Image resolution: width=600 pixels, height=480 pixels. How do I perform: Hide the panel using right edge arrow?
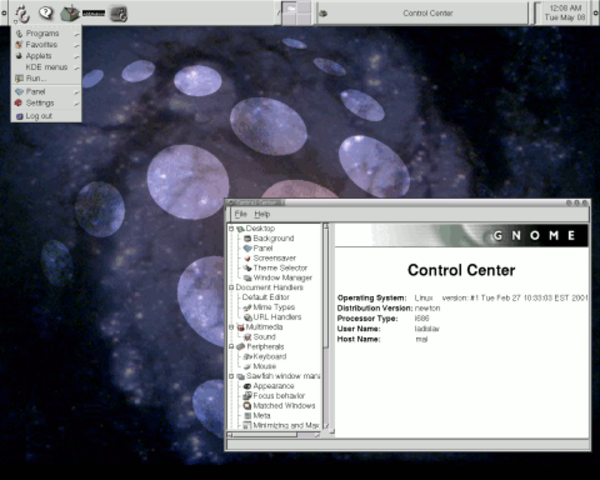click(x=596, y=13)
